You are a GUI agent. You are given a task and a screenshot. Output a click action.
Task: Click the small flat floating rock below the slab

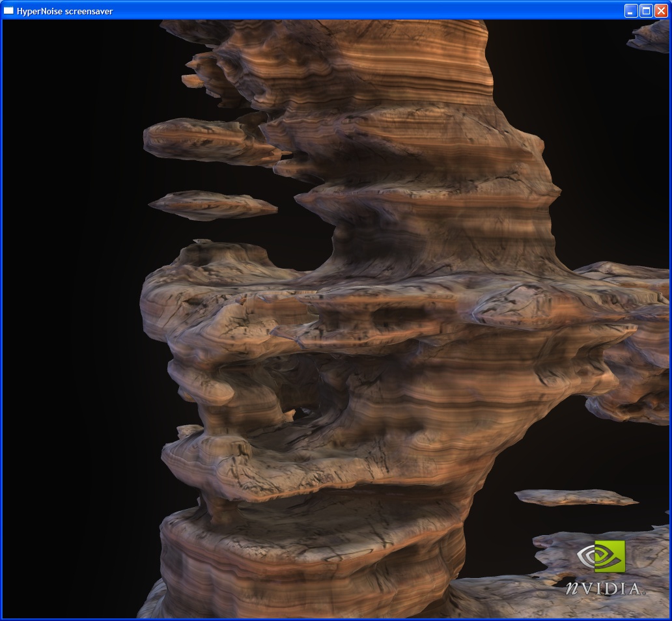coord(212,205)
